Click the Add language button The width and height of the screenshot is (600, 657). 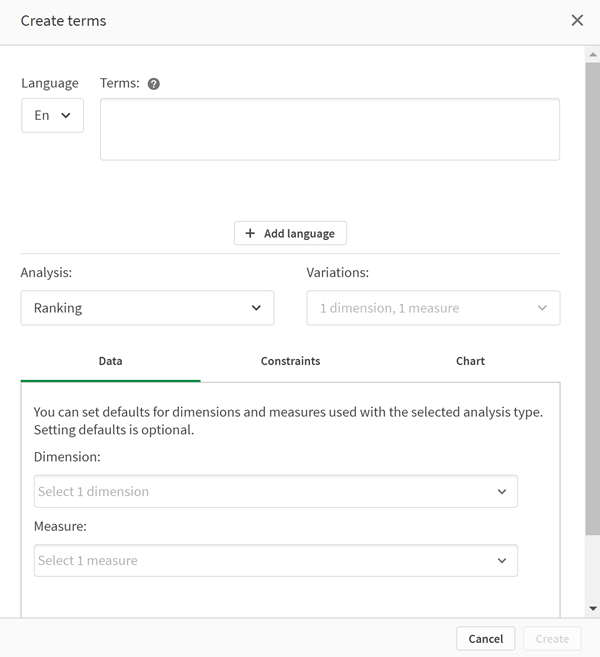coord(290,233)
